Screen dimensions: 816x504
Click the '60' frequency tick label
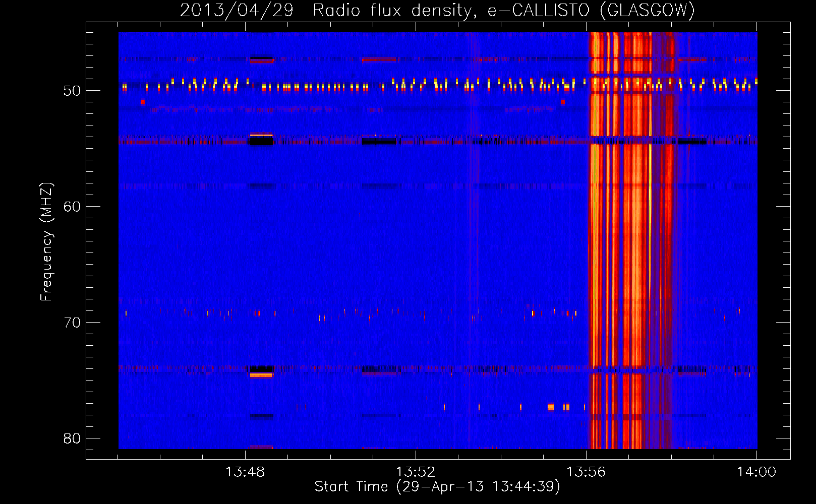click(72, 207)
